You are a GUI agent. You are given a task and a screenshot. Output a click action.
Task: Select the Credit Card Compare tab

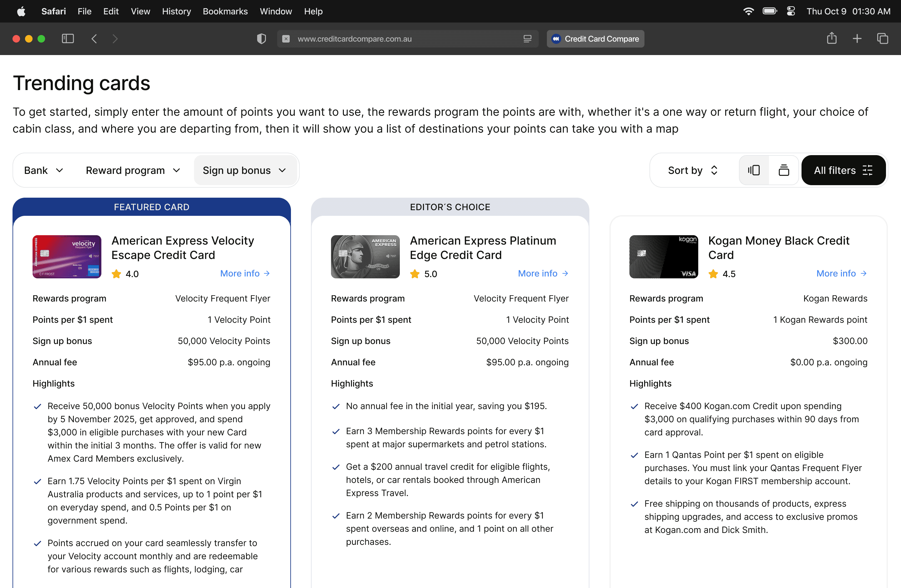[595, 38]
